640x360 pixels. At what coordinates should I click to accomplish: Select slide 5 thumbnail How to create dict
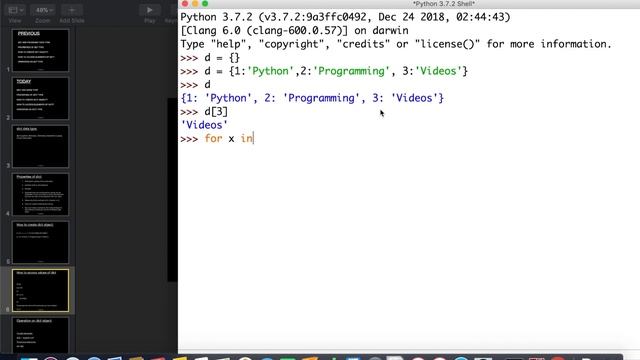40,242
